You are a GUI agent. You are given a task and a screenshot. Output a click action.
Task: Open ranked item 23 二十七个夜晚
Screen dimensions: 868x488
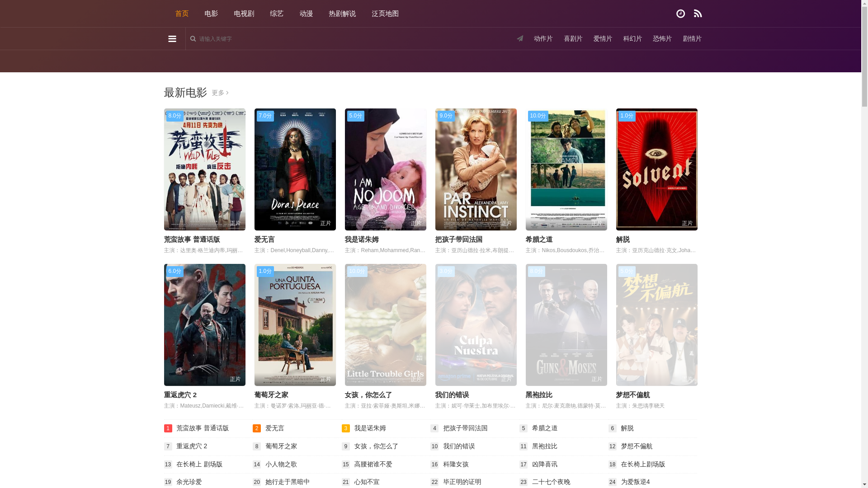click(x=551, y=482)
